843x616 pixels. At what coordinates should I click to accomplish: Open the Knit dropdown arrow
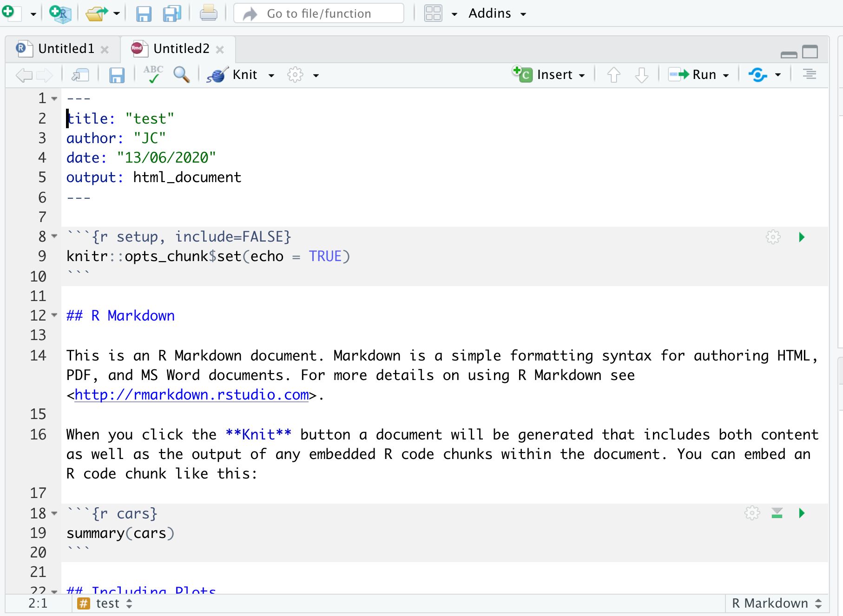point(271,75)
